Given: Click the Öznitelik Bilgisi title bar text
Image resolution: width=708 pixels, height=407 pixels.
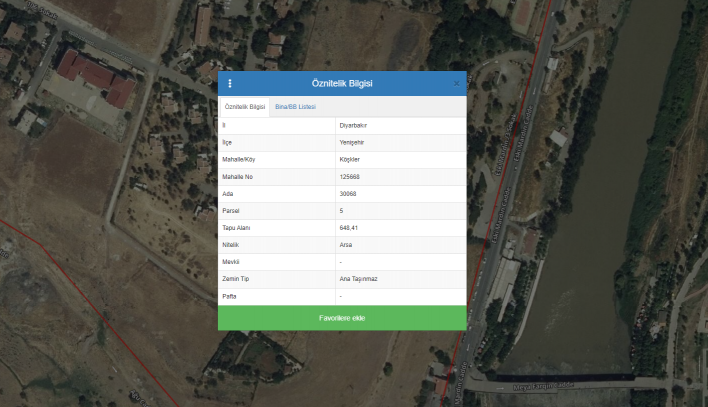Looking at the screenshot, I should click(x=342, y=83).
